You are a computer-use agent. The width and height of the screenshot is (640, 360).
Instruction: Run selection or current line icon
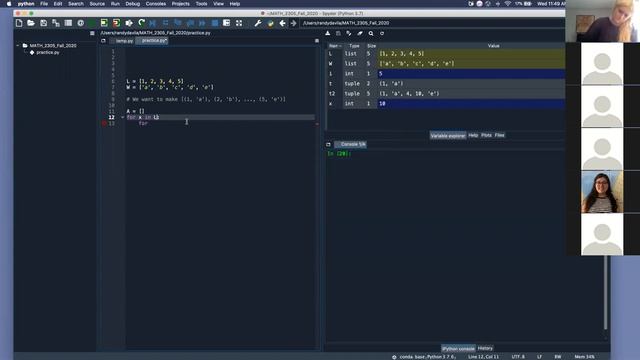tap(129, 23)
